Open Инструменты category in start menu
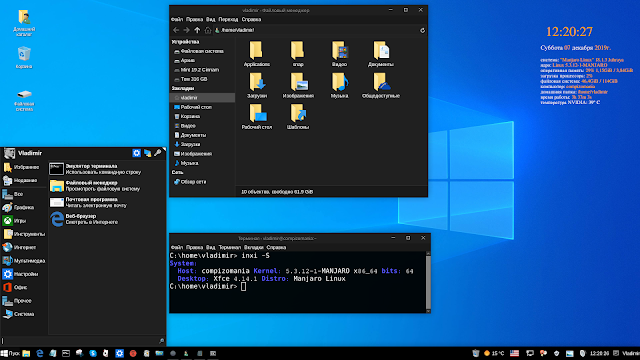The width and height of the screenshot is (640, 360). [24, 234]
